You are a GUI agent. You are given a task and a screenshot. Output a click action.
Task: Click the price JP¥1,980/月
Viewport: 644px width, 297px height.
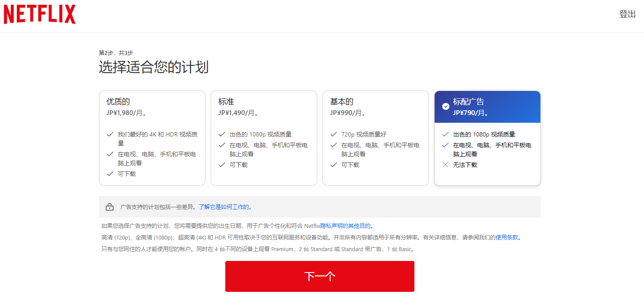point(127,113)
